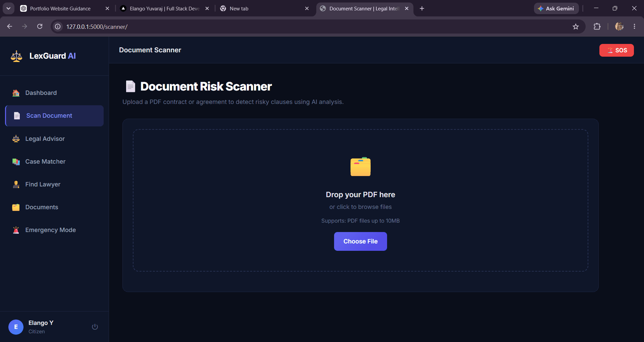Click the LexGuard scales logo icon
The image size is (644, 342).
[16, 56]
